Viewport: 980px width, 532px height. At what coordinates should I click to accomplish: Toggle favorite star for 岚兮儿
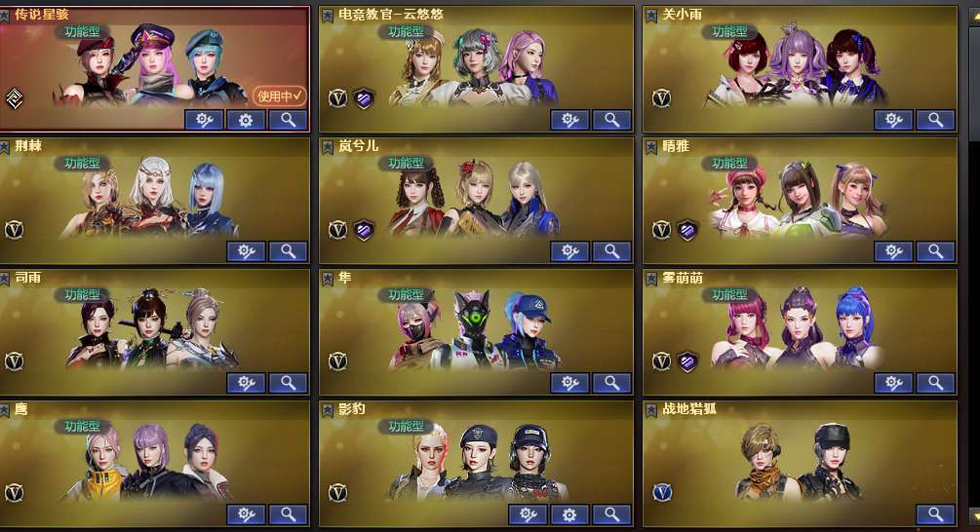coord(328,147)
